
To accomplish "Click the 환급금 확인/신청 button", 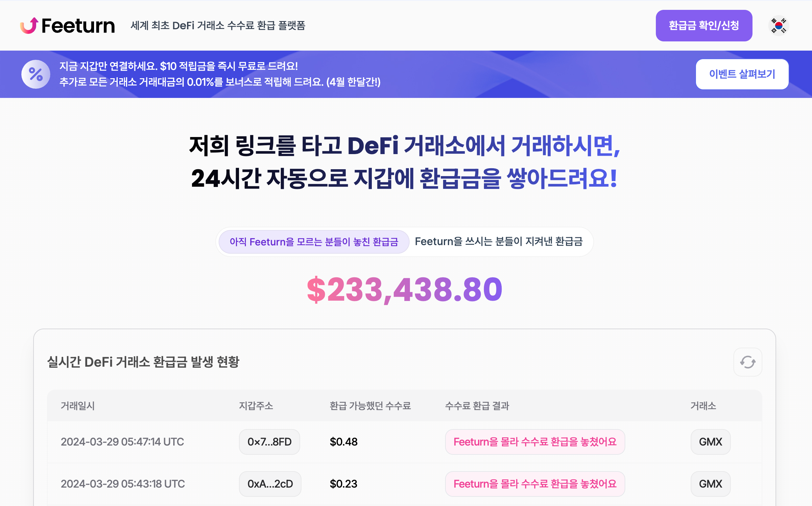I will 704,26.
